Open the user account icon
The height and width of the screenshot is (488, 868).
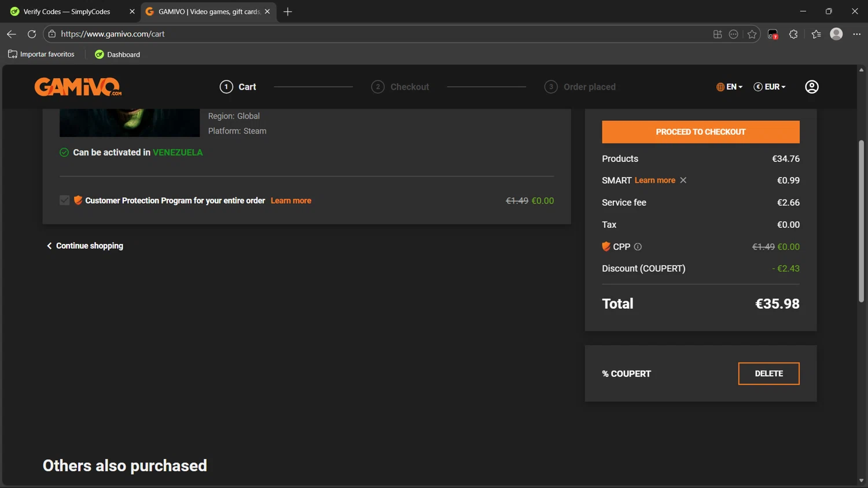812,87
